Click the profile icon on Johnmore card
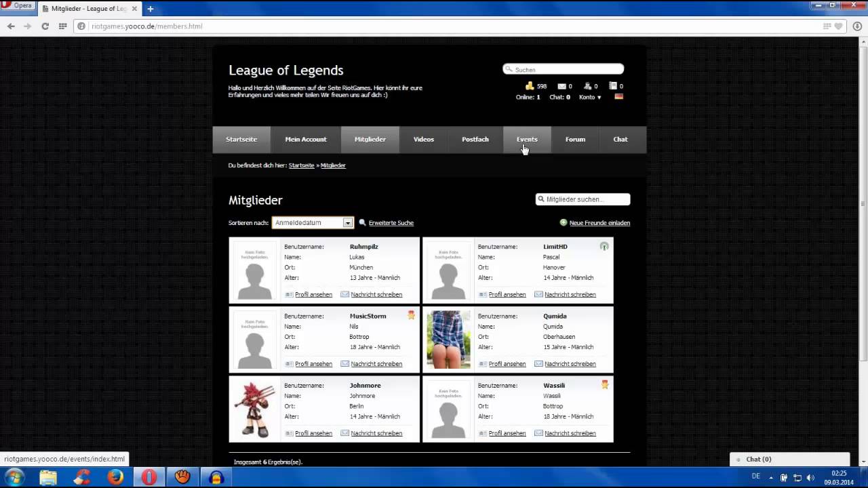Viewport: 868px width, 488px height. click(289, 433)
